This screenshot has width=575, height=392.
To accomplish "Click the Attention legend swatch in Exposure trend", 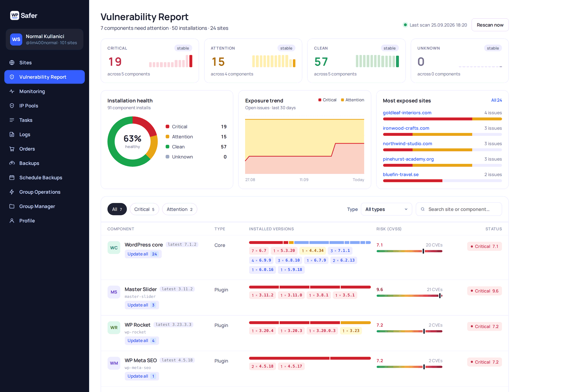I will 342,100.
